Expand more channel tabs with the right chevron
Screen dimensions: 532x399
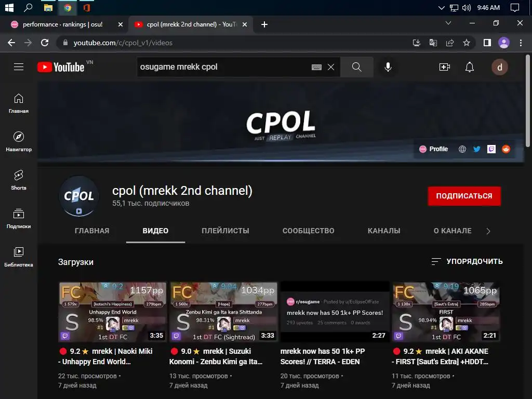tap(488, 231)
